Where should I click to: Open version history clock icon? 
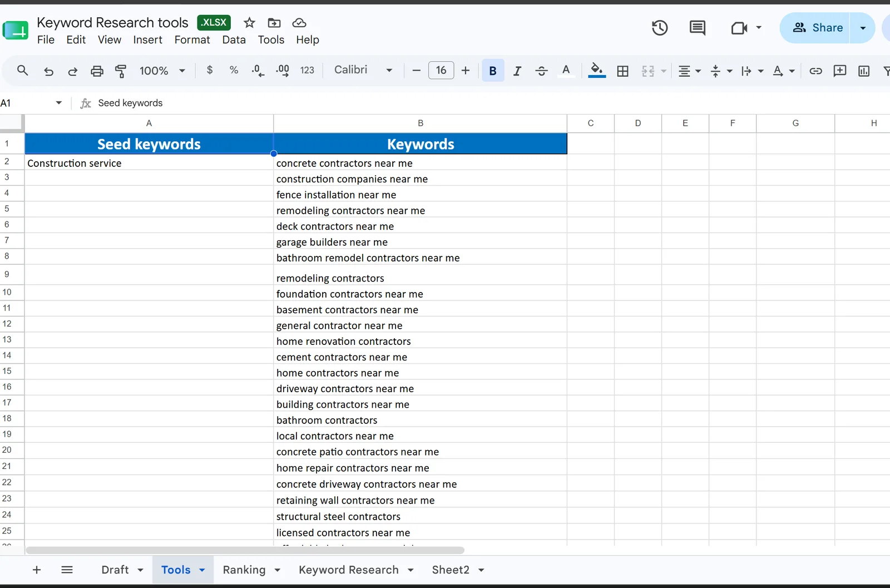coord(660,28)
